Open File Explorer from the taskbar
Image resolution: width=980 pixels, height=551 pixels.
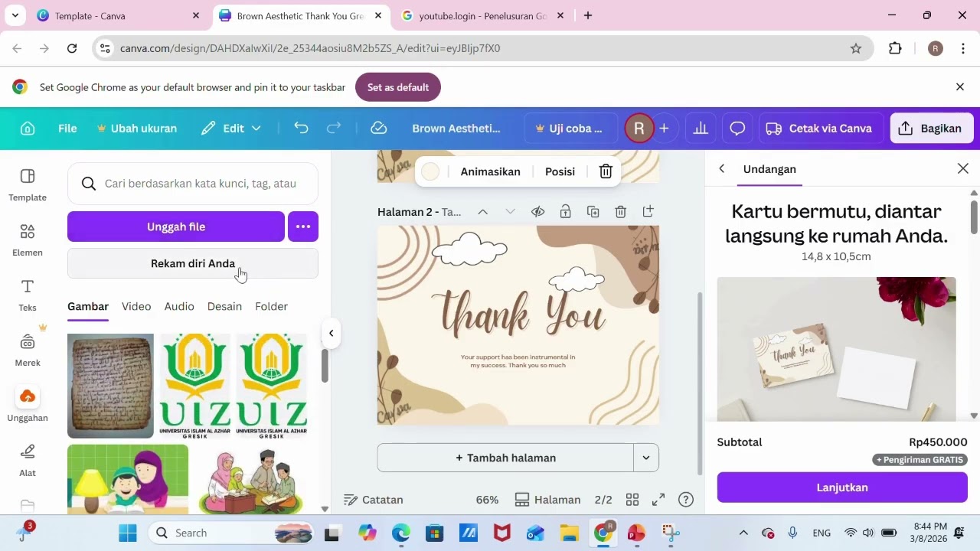tap(569, 533)
